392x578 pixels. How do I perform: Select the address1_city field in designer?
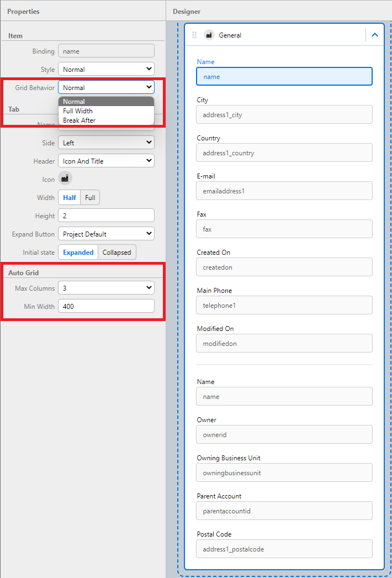284,114
